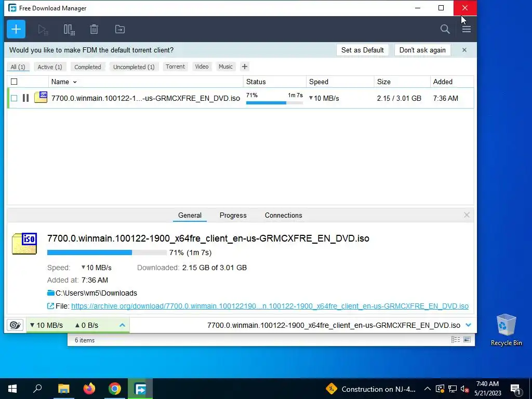Image resolution: width=532 pixels, height=399 pixels.
Task: Open the C:\Users\vm5\Downloads folder path
Action: [96, 293]
